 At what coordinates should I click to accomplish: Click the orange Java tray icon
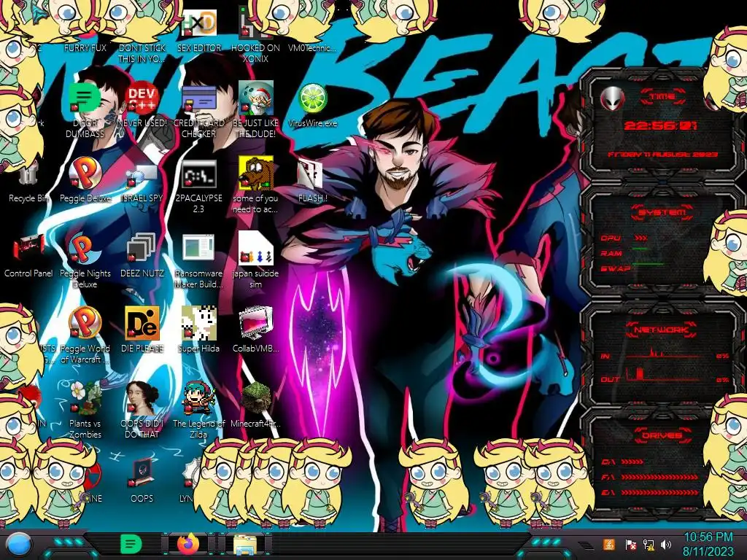click(x=609, y=544)
